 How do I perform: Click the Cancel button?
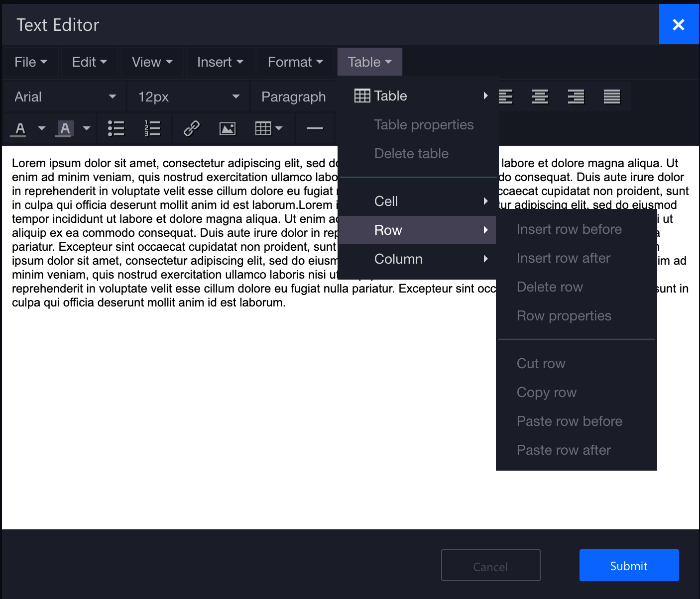tap(491, 565)
